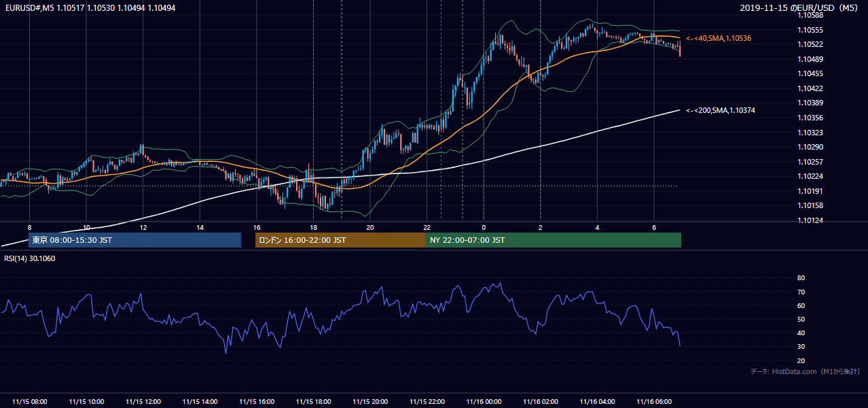This screenshot has width=868, height=408.
Task: Click the RSI scale 30 level
Action: coord(801,346)
